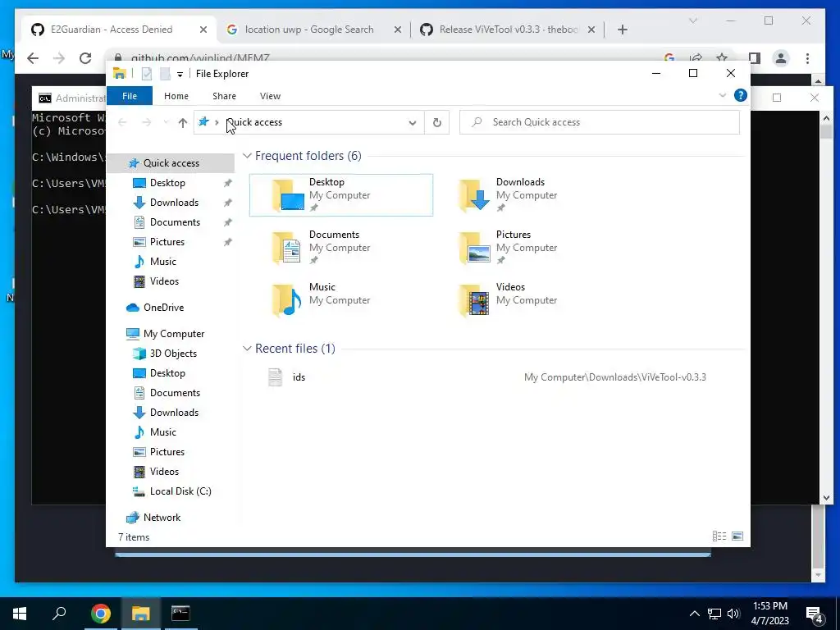Open the volume control in system tray
This screenshot has width=840, height=630.
coord(734,614)
